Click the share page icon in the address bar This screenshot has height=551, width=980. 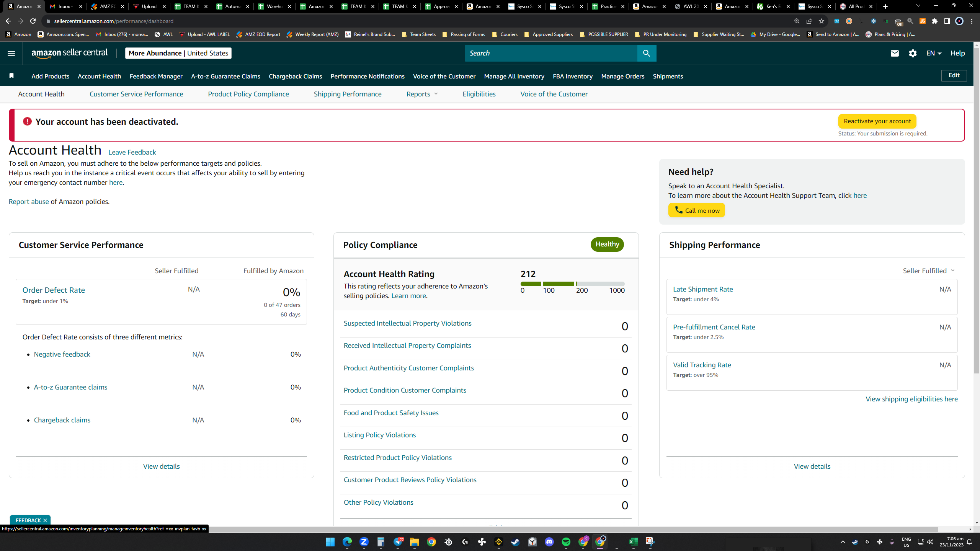[x=809, y=21]
